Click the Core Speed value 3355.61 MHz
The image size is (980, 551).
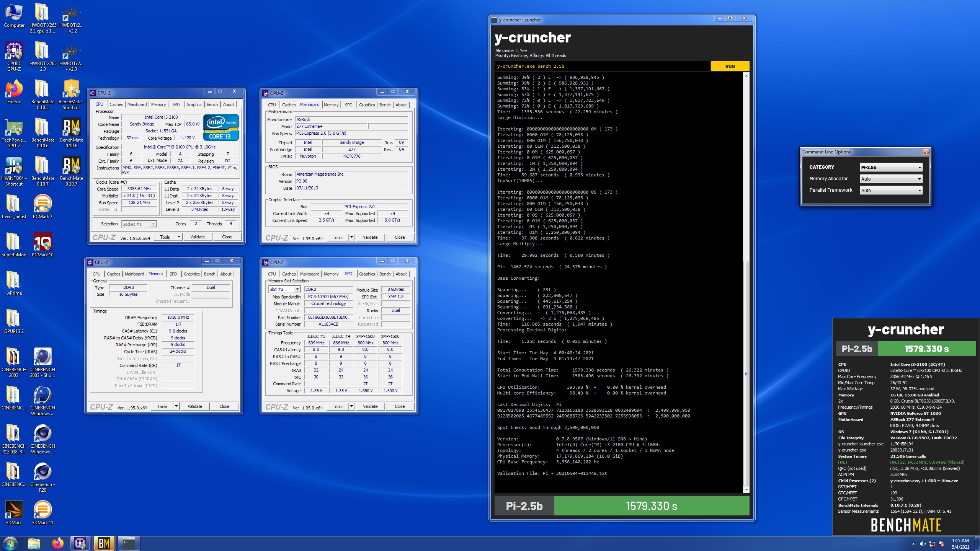pyautogui.click(x=139, y=189)
